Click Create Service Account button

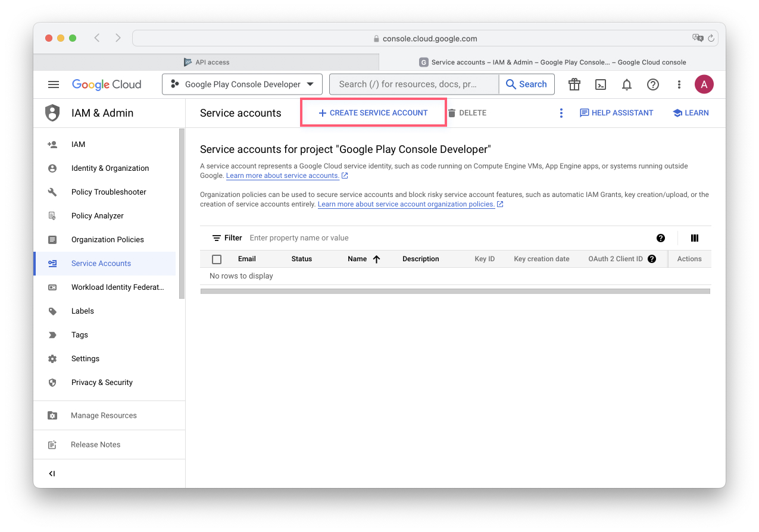[x=373, y=112]
